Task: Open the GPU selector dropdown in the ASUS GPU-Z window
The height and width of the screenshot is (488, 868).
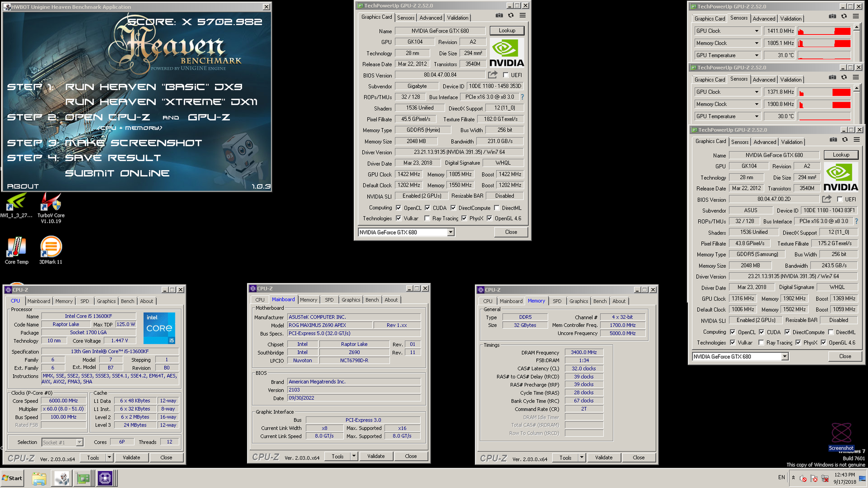Action: click(784, 357)
